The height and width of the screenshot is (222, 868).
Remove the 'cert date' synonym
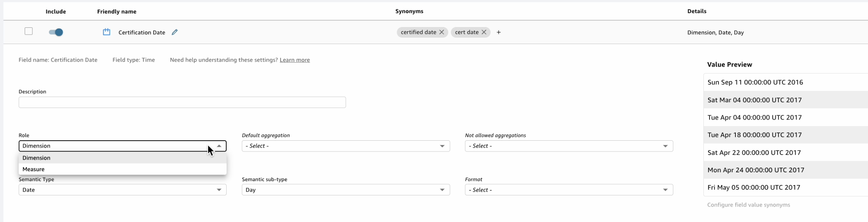(484, 32)
